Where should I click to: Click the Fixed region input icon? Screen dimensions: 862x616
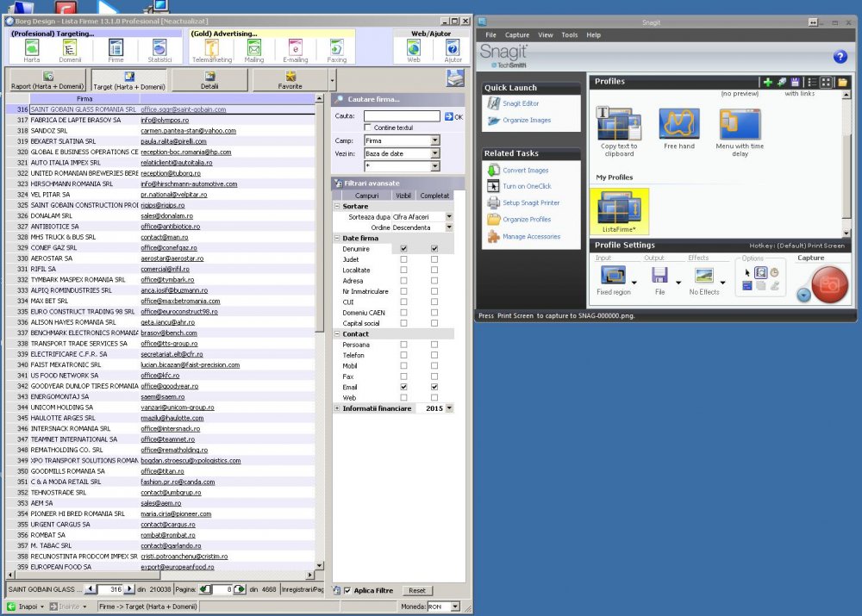point(613,275)
